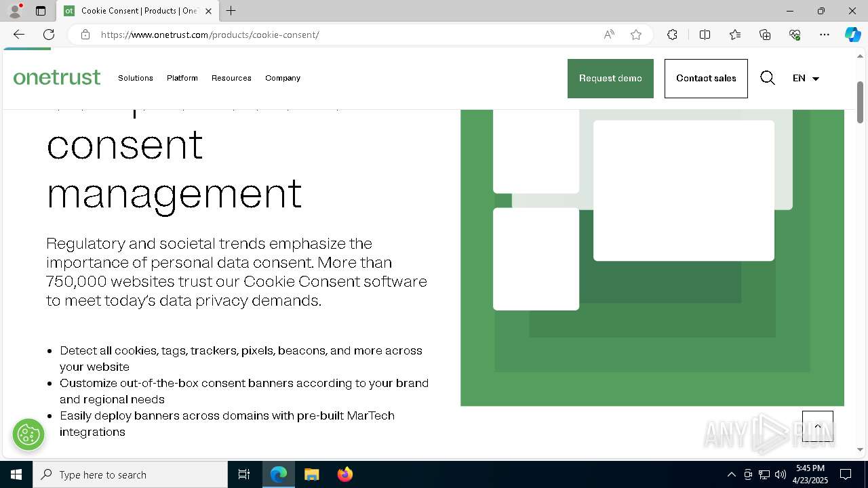Open the Resources menu
The height and width of the screenshot is (488, 868).
tap(231, 78)
